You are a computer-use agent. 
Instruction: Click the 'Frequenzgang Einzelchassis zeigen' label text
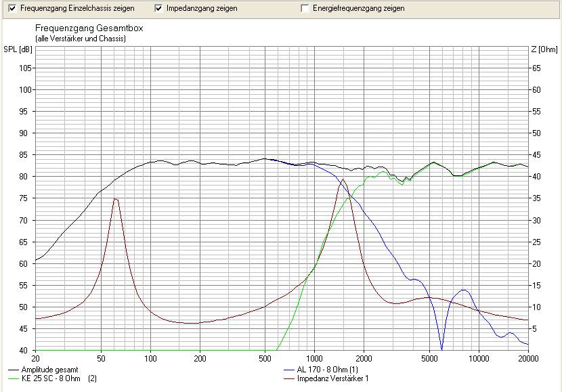pos(77,8)
